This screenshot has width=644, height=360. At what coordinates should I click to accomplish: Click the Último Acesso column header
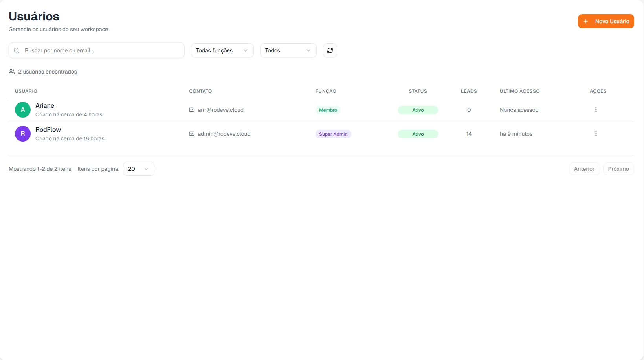(x=519, y=91)
